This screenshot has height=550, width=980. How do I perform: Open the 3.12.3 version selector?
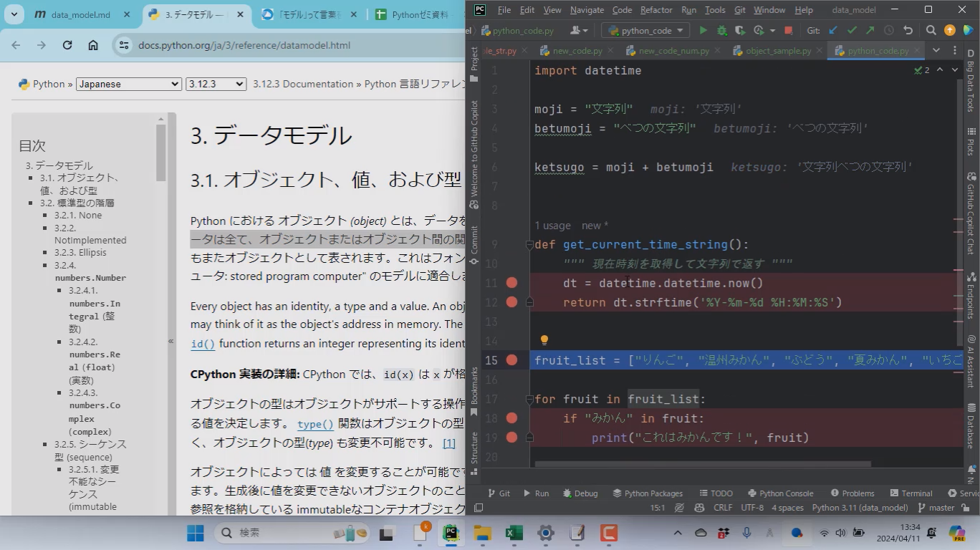(216, 84)
